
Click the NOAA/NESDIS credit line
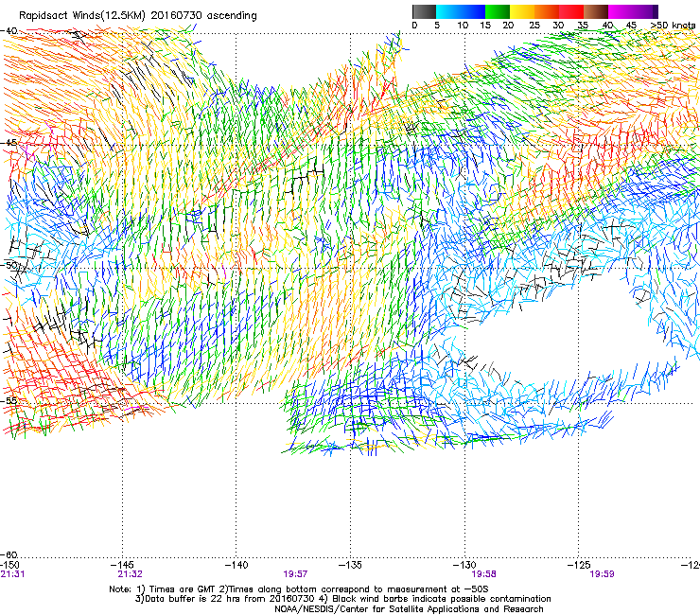(409, 609)
